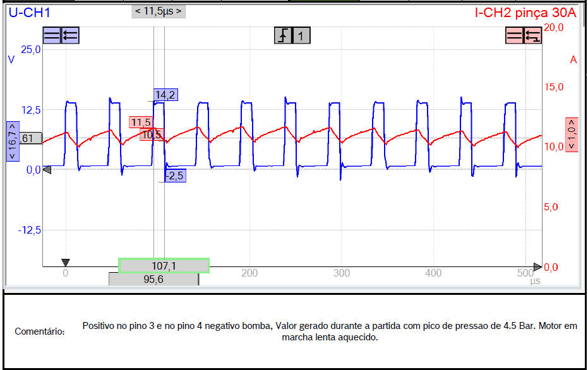The height and width of the screenshot is (370, 588).
Task: Click the pink CH2 coupling icon
Action: click(515, 36)
